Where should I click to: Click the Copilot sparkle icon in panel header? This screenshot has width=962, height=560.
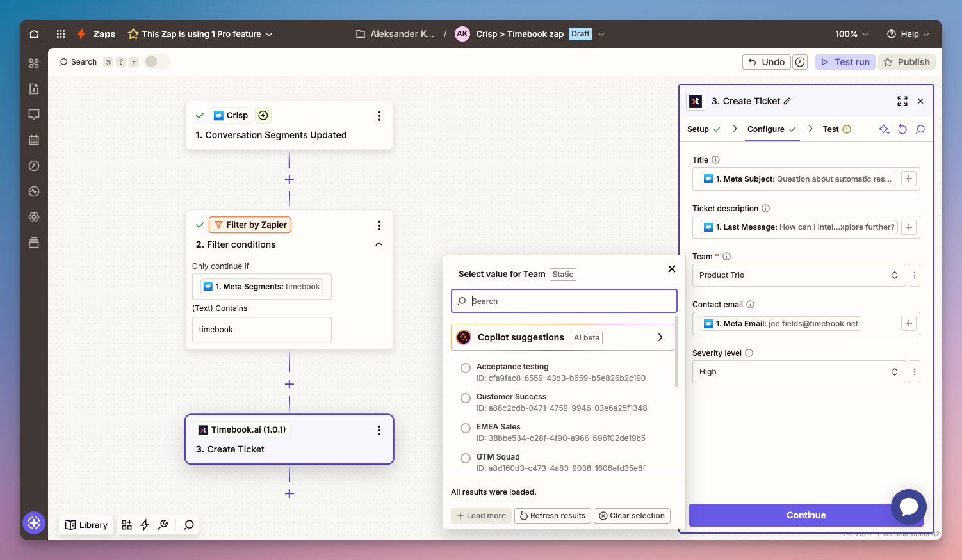pyautogui.click(x=884, y=129)
